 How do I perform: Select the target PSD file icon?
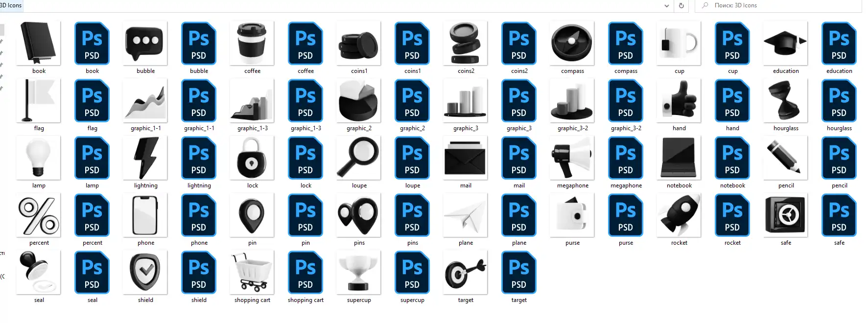click(519, 272)
